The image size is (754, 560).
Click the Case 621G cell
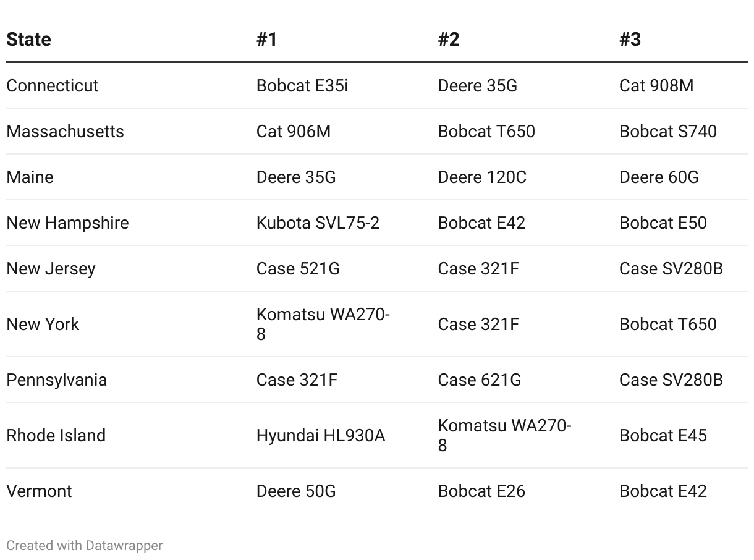pyautogui.click(x=480, y=380)
